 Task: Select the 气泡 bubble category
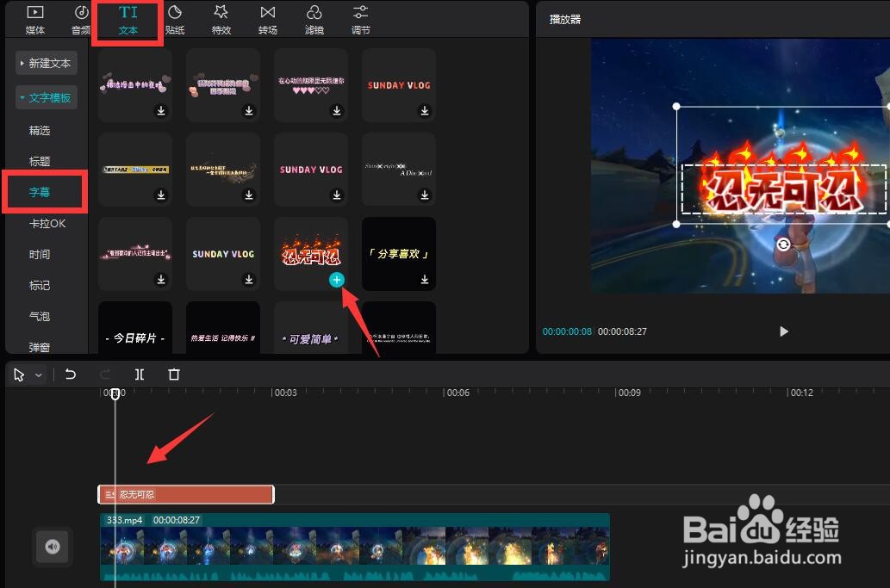[x=40, y=317]
